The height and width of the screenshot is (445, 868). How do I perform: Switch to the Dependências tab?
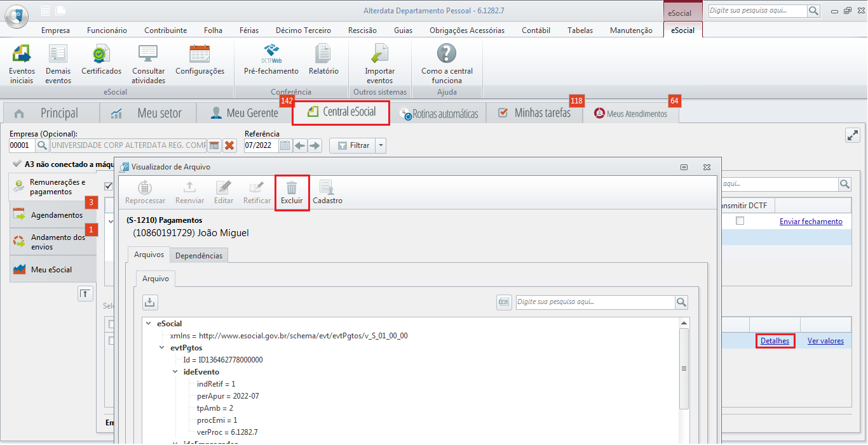point(199,255)
